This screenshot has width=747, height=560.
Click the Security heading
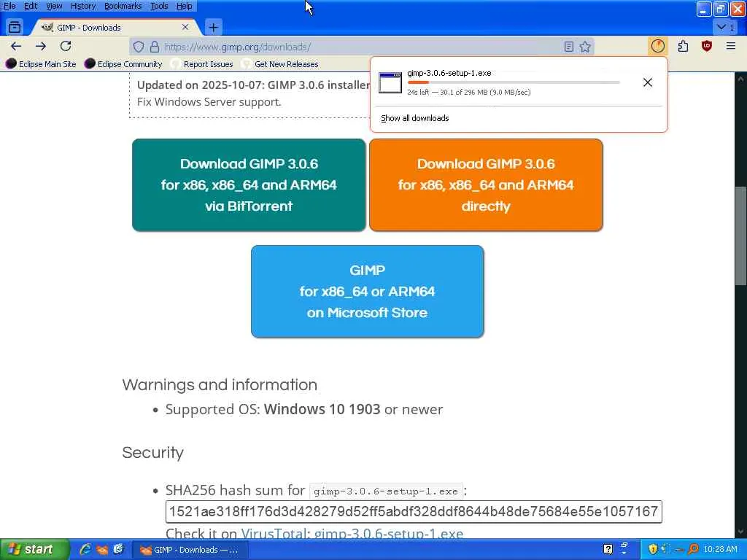(x=152, y=452)
